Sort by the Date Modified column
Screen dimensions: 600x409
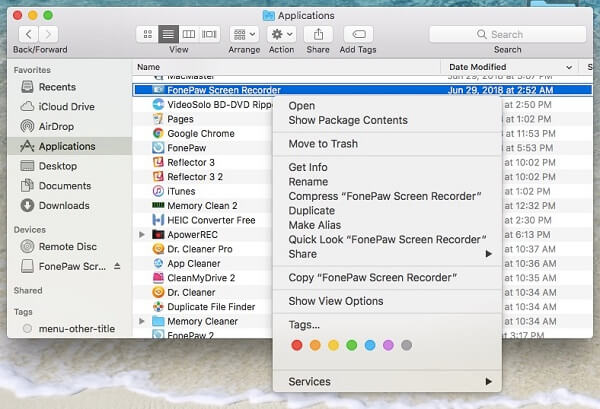point(510,67)
